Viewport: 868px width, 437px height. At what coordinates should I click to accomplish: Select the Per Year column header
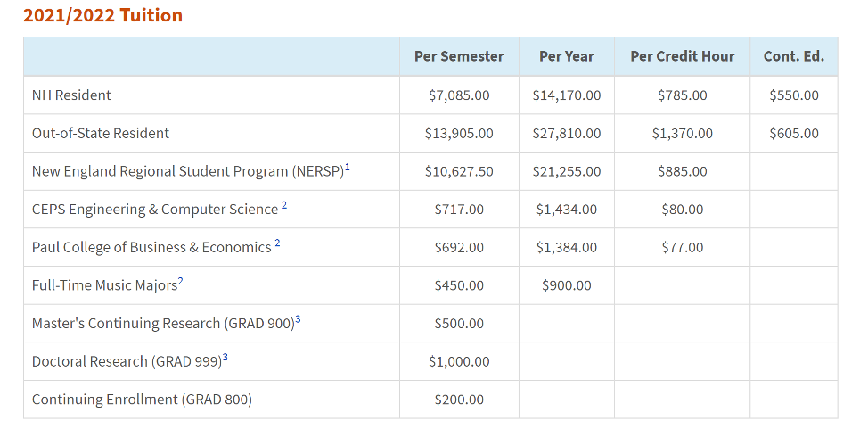567,56
